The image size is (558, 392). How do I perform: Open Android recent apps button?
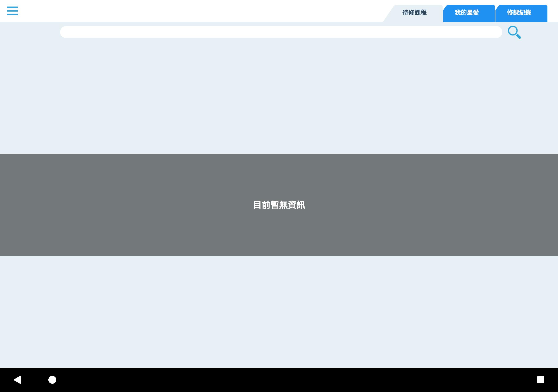(541, 380)
